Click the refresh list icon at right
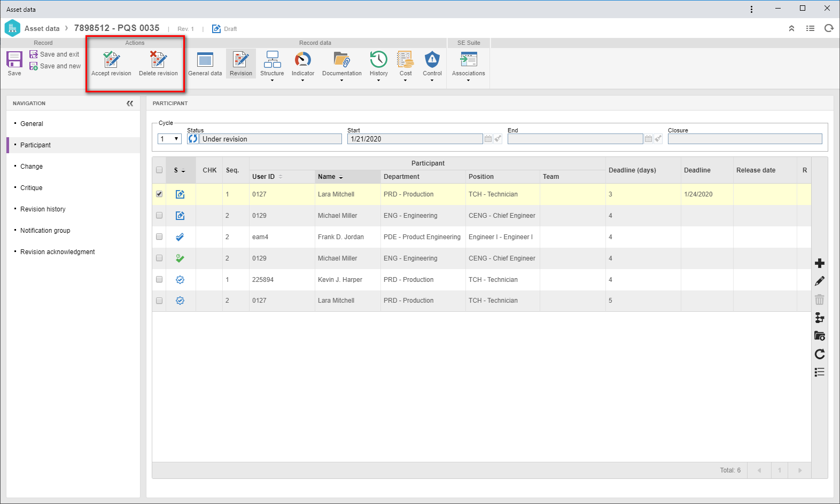This screenshot has height=504, width=840. (x=820, y=354)
